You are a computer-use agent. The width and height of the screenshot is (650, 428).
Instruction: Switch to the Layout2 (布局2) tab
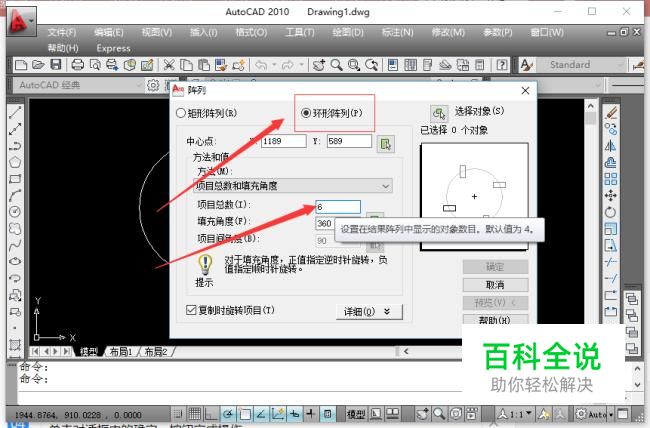[156, 352]
